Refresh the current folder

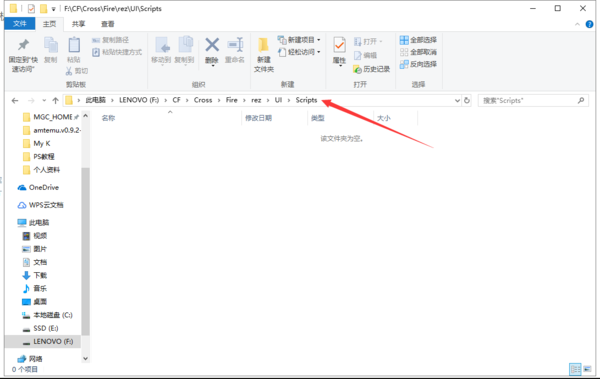(467, 100)
